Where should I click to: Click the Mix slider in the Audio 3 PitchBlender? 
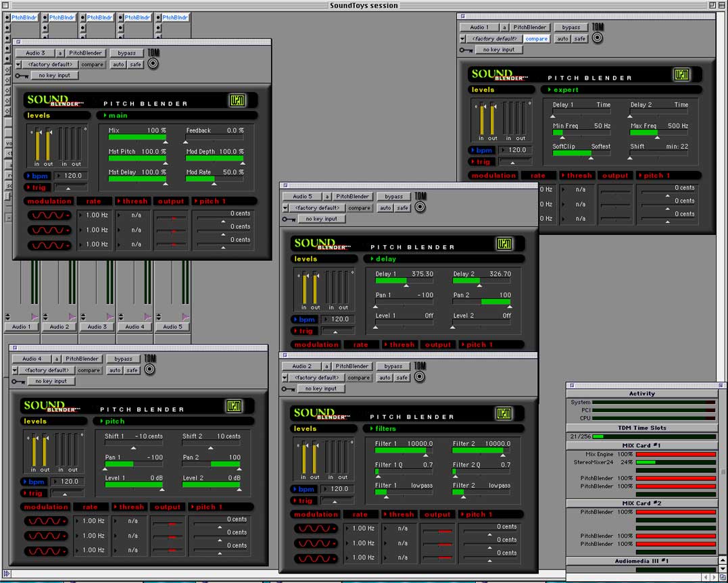tap(137, 137)
